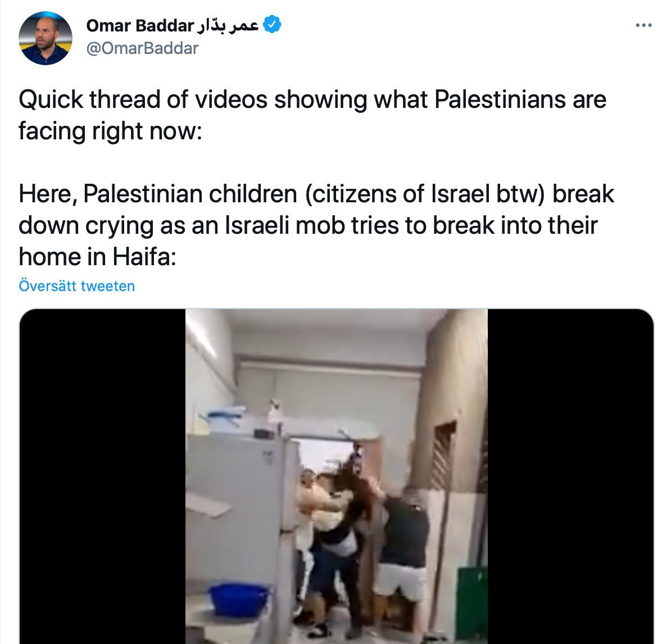Click the Arabic name عمر بدّار

coord(228,26)
